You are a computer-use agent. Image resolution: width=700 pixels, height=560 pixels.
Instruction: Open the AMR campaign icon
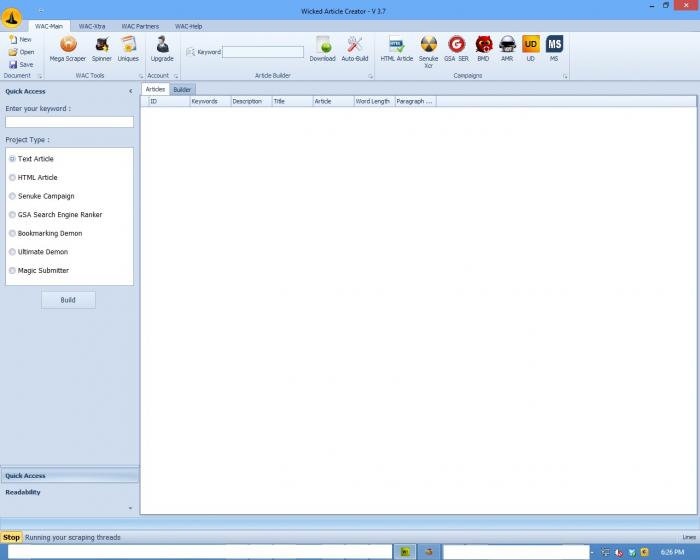coord(507,49)
